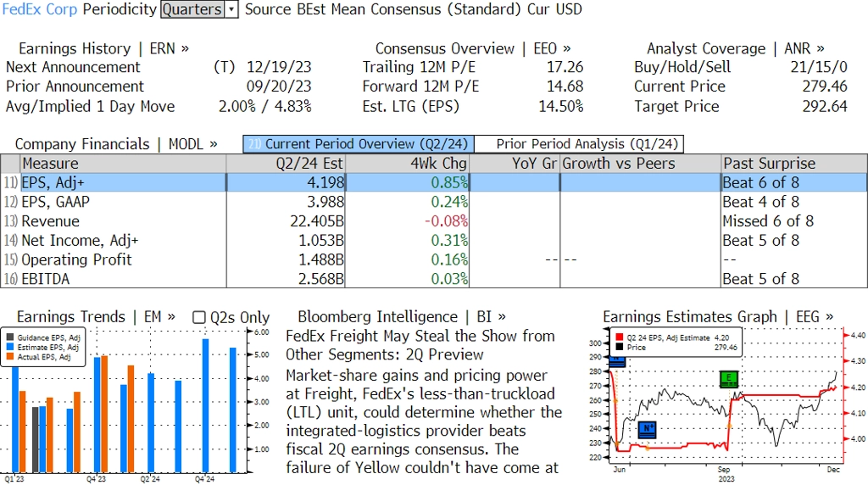Open FedEx Freight 2Q Preview headline
Viewport: 868px width, 485px height.
tap(420, 345)
